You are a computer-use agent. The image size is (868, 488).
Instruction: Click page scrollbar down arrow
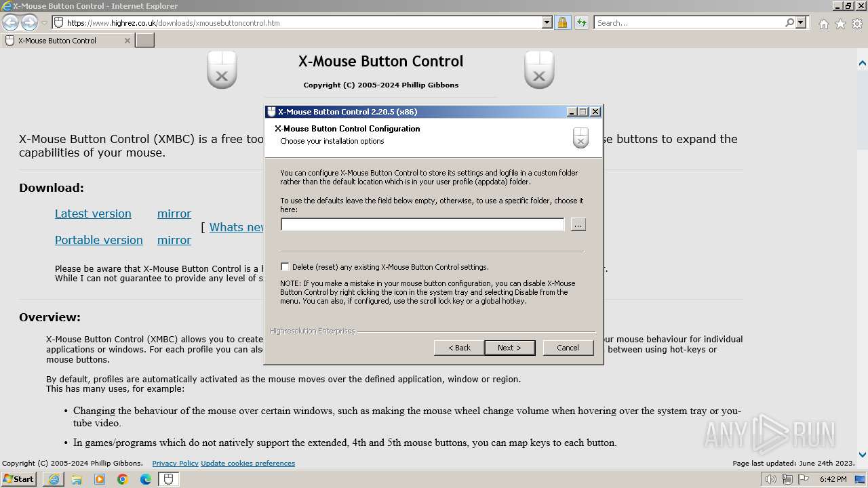click(x=862, y=455)
